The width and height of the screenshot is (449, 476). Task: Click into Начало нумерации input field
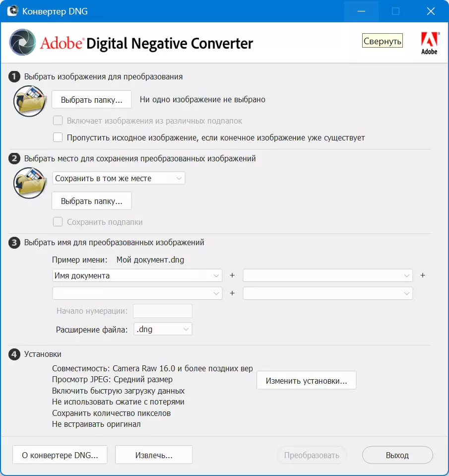point(163,311)
